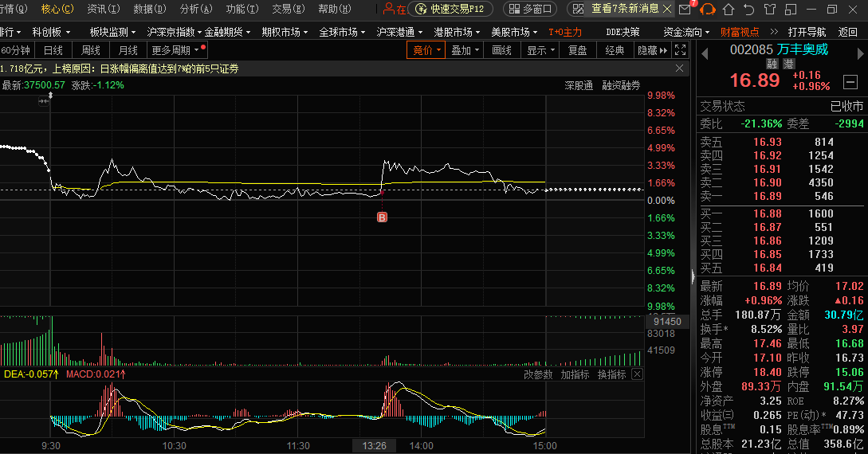Click the small-window mode icon
Screen dimensions: 868x454
[x=791, y=10]
